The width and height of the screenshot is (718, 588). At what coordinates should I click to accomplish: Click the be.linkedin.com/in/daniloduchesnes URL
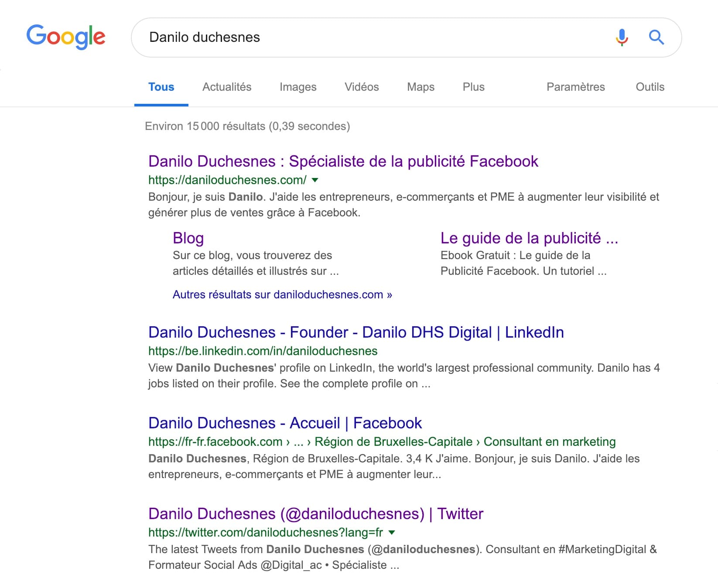[263, 351]
